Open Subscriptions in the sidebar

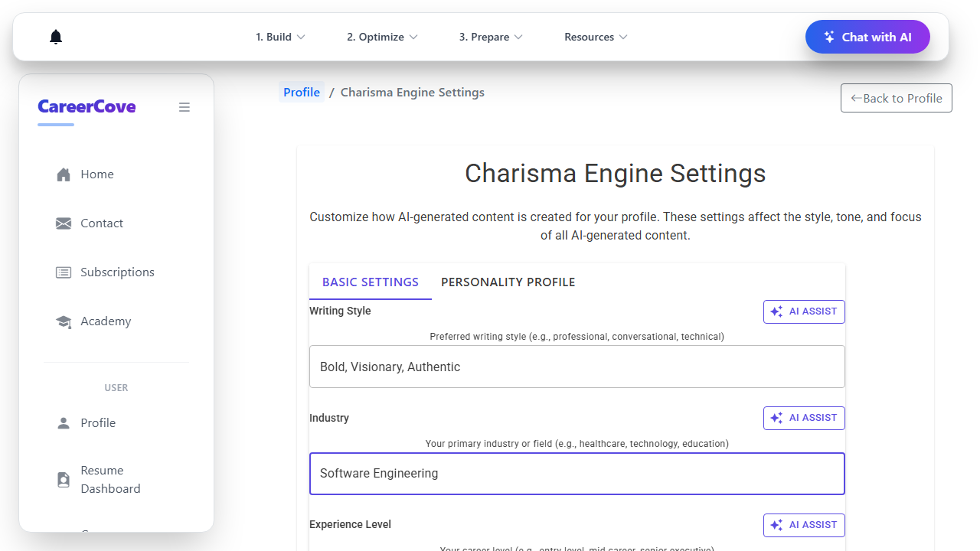coord(116,272)
